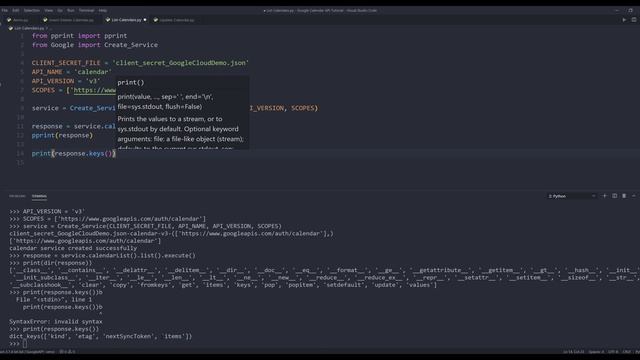Click the Spaces indentation status entry
Screen dimensions: 640x360
596,351
